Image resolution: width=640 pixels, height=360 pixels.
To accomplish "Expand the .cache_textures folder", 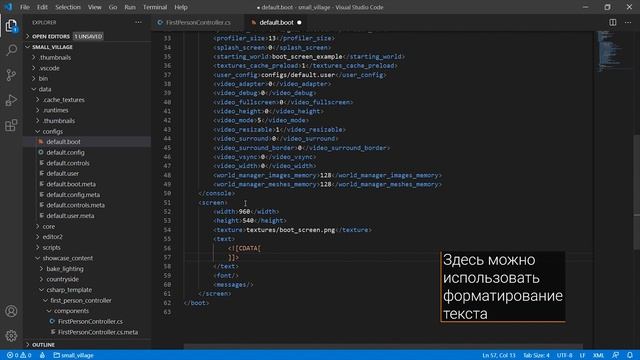I will click(x=64, y=100).
